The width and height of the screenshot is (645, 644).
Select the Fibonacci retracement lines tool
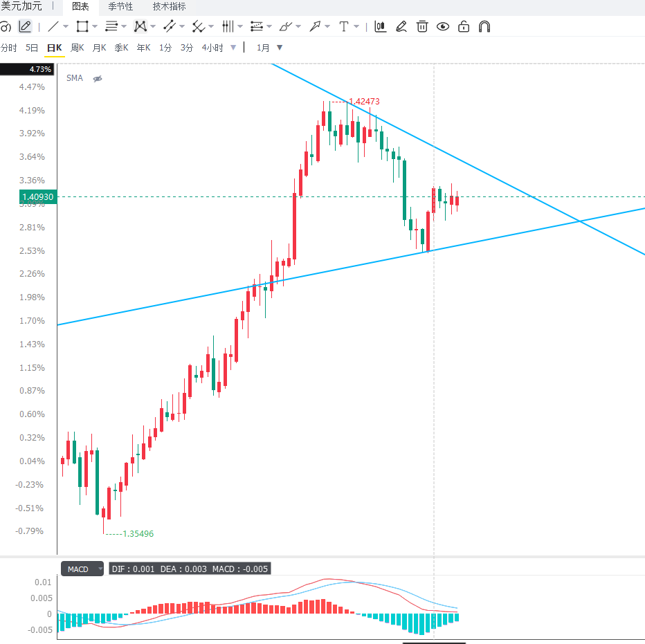(x=257, y=27)
